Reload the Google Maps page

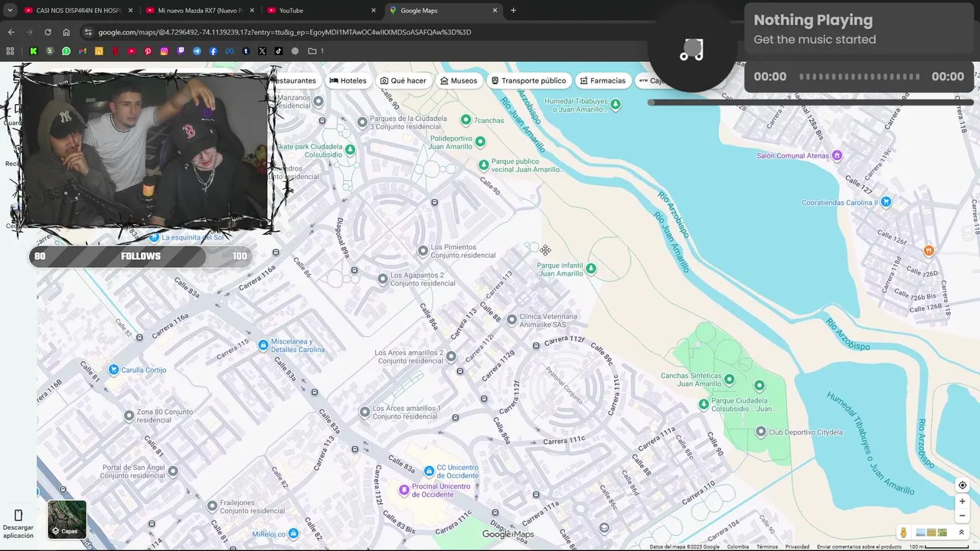coord(47,32)
